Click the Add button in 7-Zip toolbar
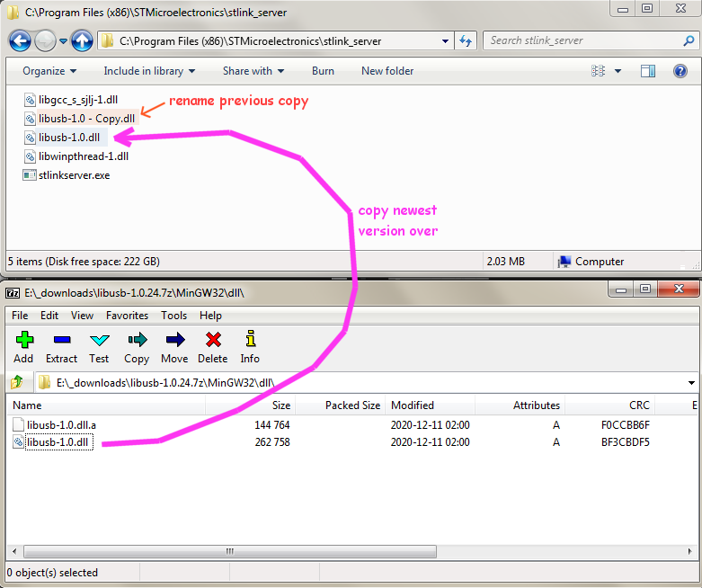702x588 pixels. tap(23, 347)
